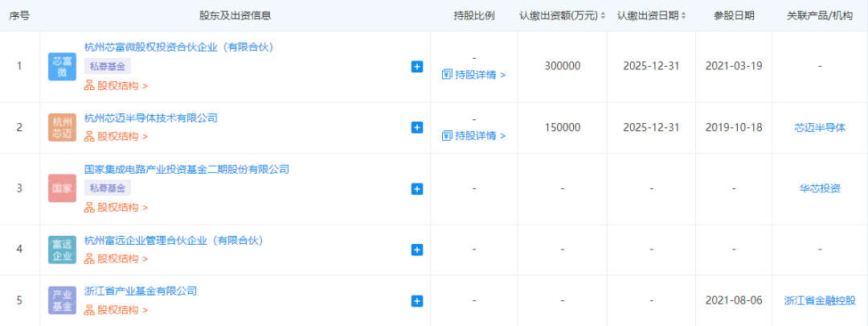868x326 pixels.
Task: View 股权结构 for 杭州芯迈半导体
Action: point(117,136)
